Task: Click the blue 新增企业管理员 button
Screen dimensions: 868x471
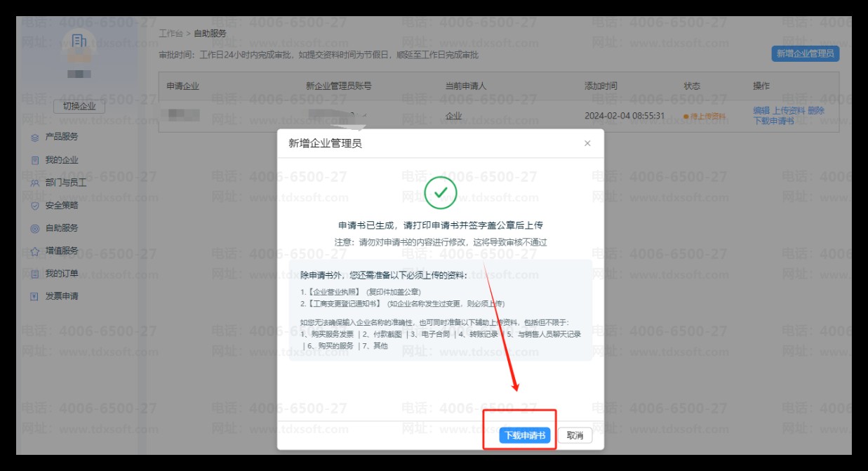Action: 805,53
